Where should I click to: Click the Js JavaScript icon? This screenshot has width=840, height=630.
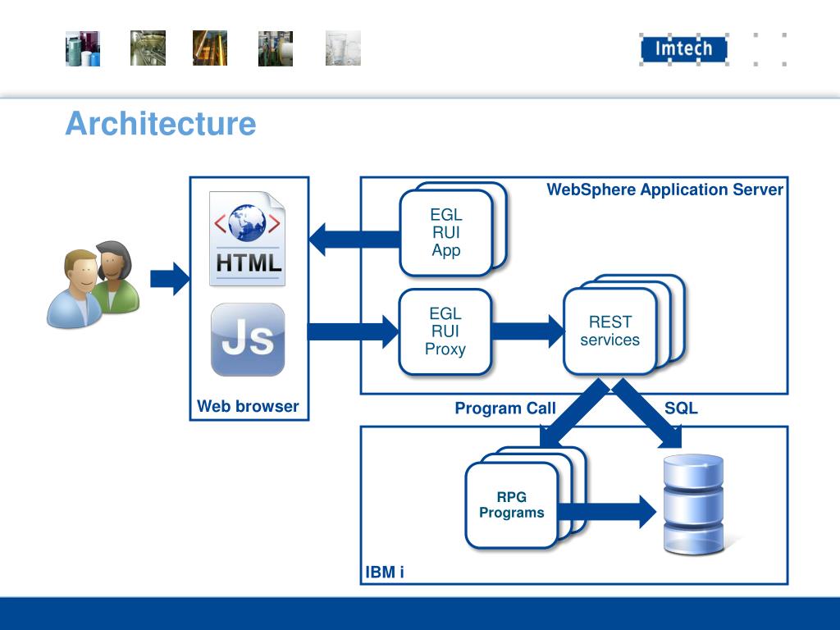248,340
